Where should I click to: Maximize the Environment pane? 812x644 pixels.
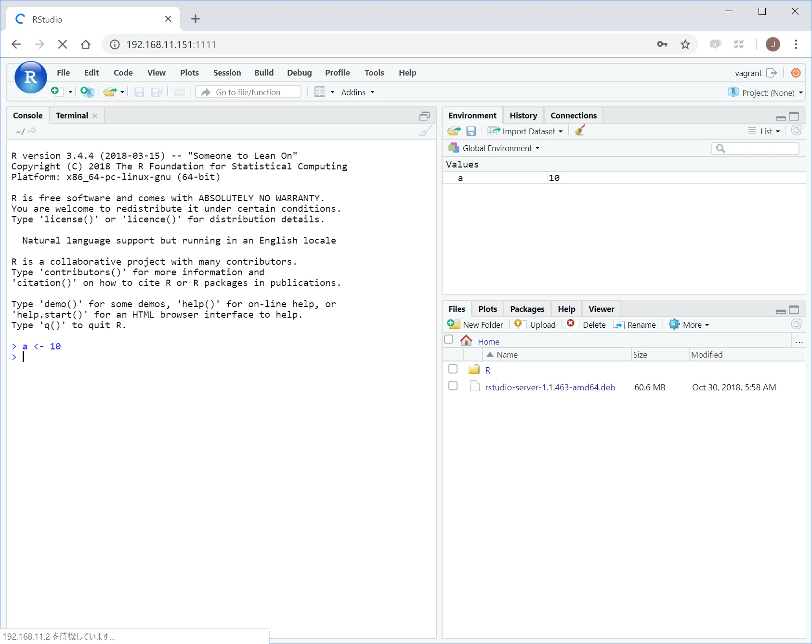click(794, 116)
